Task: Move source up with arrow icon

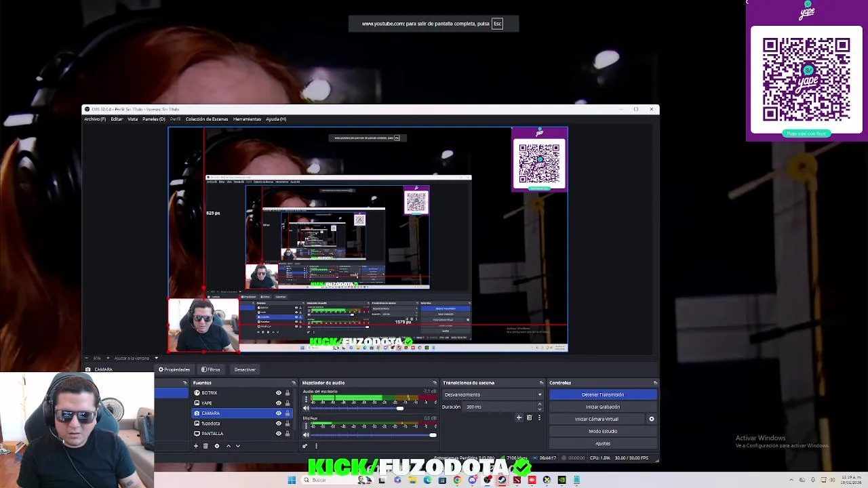Action: (228, 446)
